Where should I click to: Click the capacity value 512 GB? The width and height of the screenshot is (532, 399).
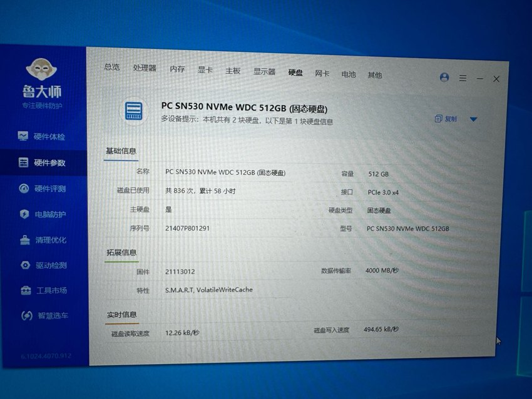click(x=378, y=174)
